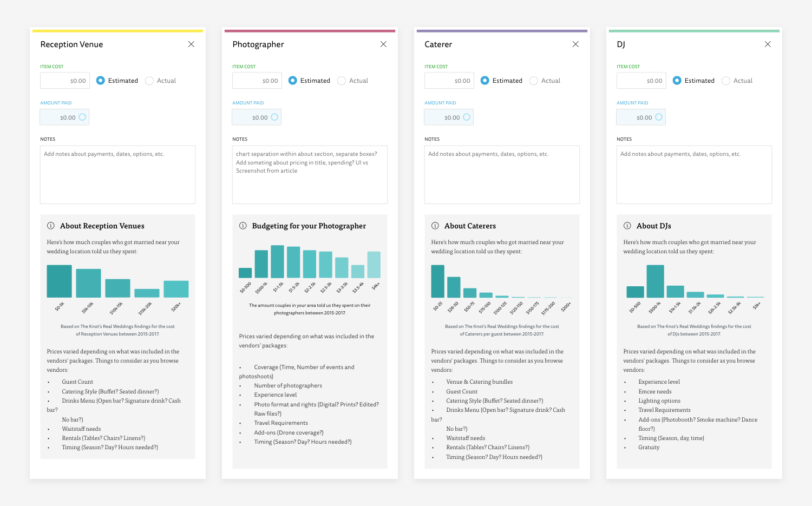Viewport: 812px width, 506px height.
Task: Choose Estimated radio in Caterer card
Action: pos(485,81)
